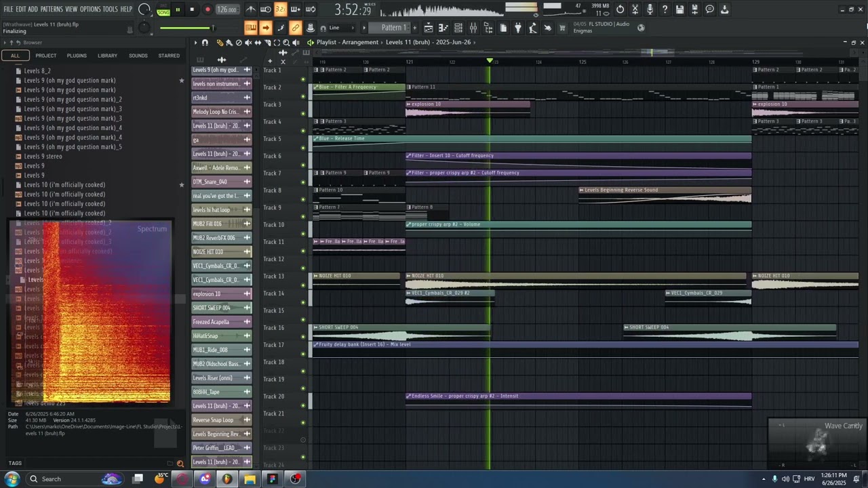Select the pencil draw tool in playlist
The image size is (868, 488).
click(x=220, y=43)
